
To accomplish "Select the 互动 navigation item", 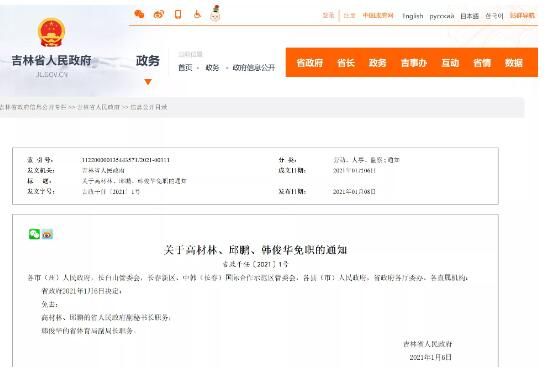I will [450, 63].
